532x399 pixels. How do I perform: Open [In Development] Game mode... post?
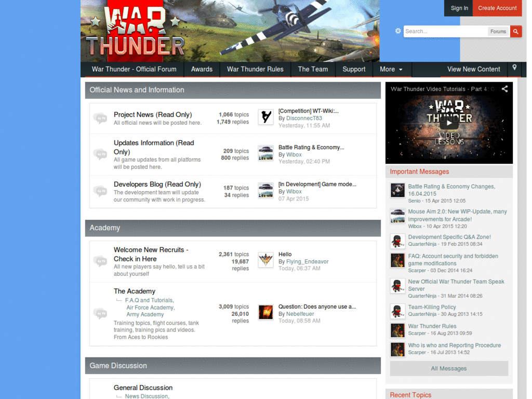(317, 184)
